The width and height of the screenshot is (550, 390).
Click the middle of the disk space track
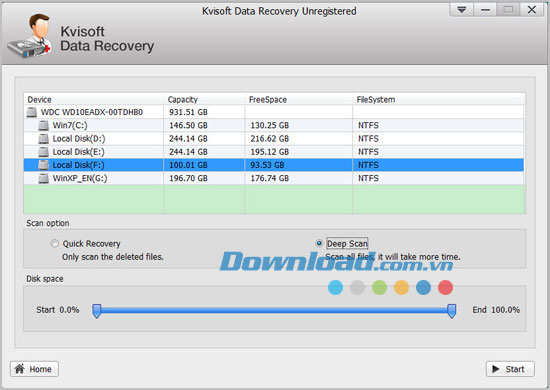274,310
